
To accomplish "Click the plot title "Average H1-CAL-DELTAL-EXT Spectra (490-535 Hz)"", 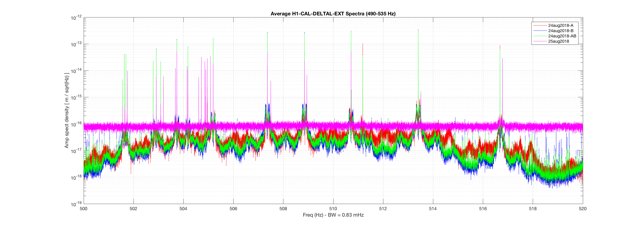I will pyautogui.click(x=333, y=14).
